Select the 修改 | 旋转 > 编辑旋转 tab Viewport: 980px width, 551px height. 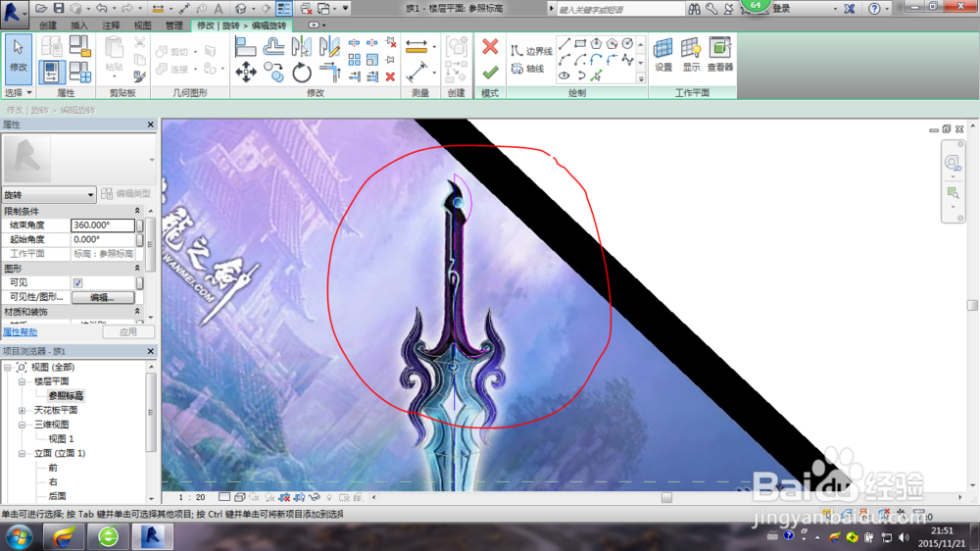click(241, 25)
